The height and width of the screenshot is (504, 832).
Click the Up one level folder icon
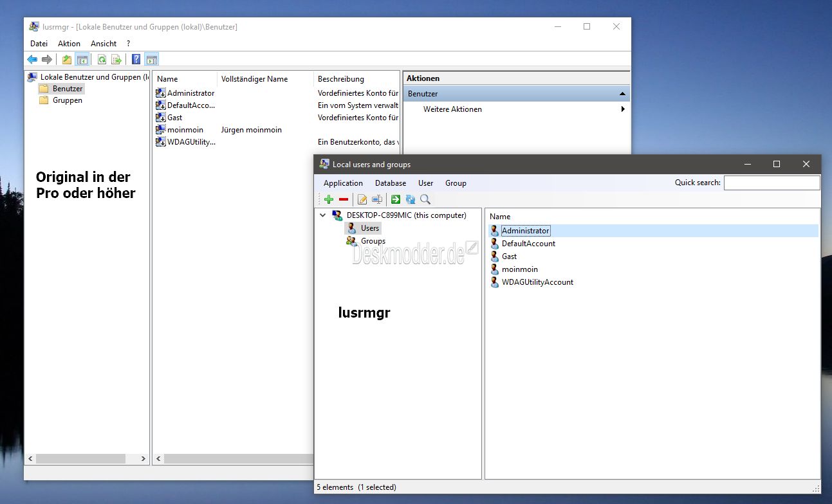[x=67, y=60]
